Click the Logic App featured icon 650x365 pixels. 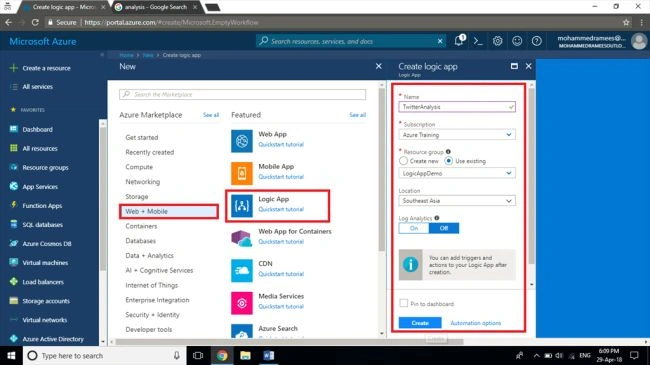pos(242,205)
